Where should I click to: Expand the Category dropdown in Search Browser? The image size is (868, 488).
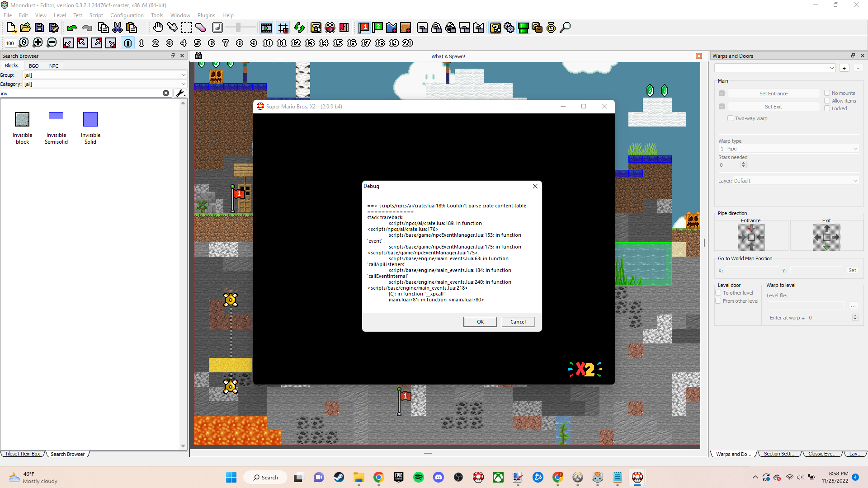click(x=105, y=84)
